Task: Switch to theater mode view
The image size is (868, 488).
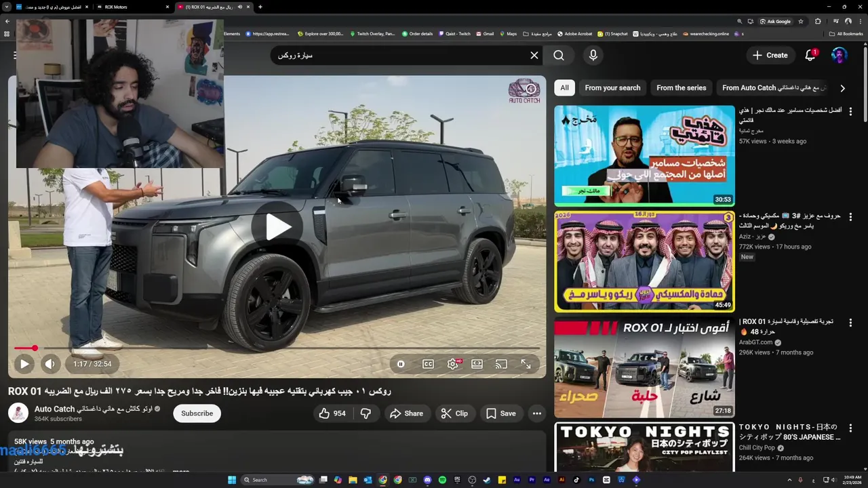Action: [477, 364]
